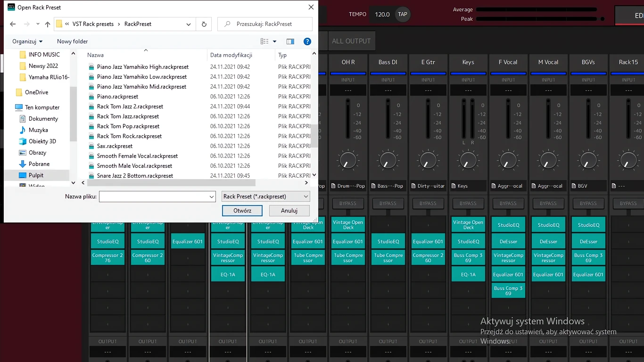Select Ten komputer in navigation tree
Image resolution: width=644 pixels, height=362 pixels.
[42, 107]
